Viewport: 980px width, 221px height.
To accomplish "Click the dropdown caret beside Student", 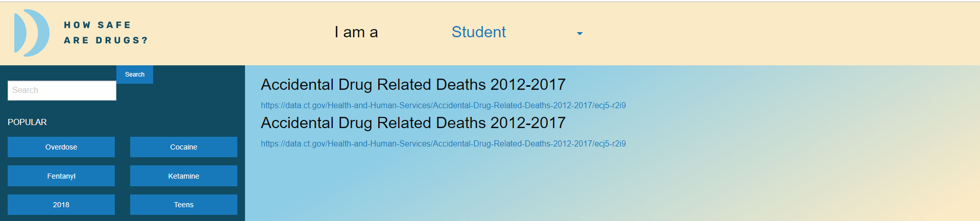I will (579, 34).
